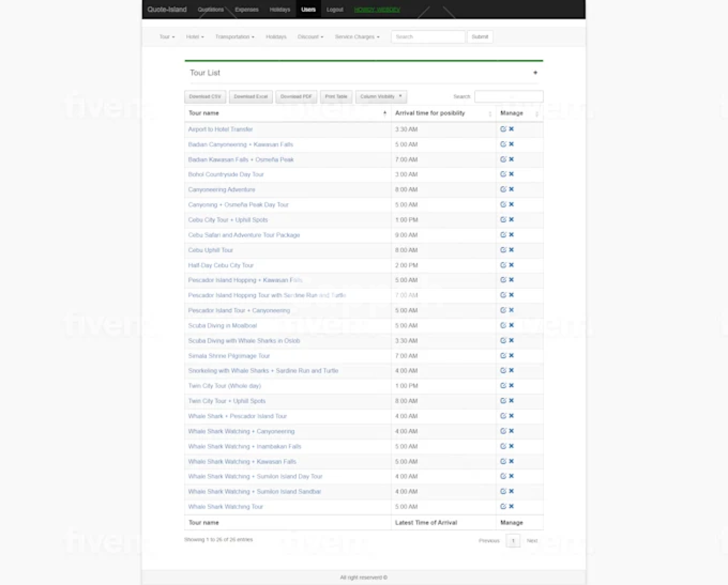Open the Column Visibility dropdown
This screenshot has height=585, width=728.
[381, 97]
